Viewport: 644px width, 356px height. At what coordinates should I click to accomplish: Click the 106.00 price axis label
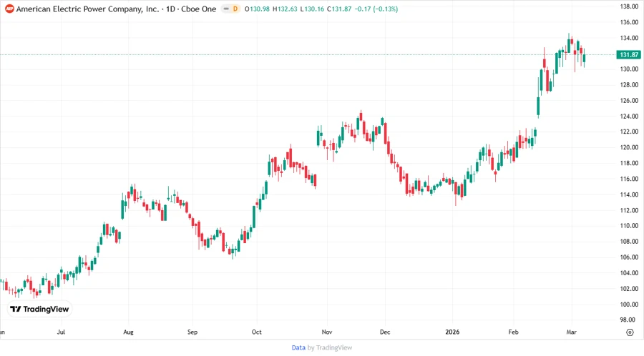pyautogui.click(x=629, y=257)
